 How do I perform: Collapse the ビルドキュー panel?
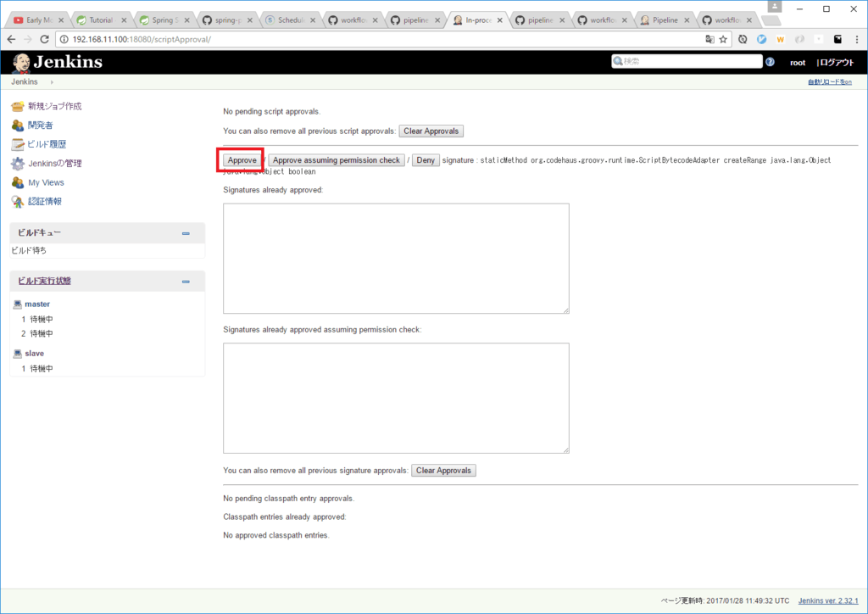[186, 233]
